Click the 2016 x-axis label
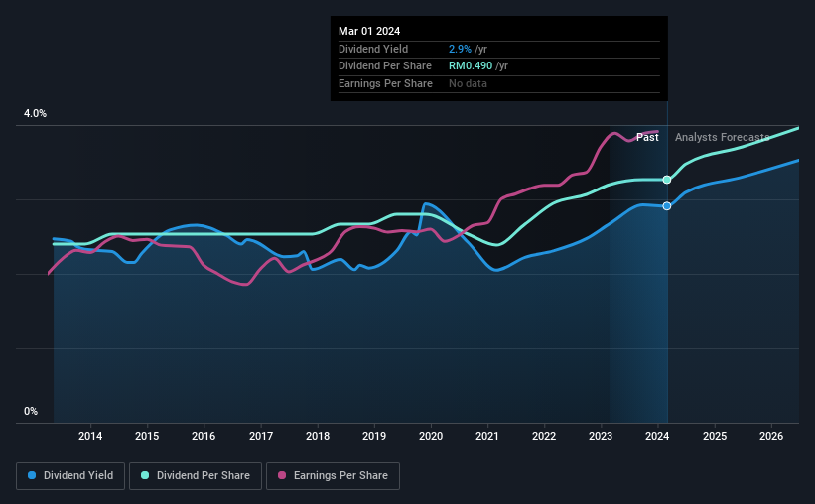 pyautogui.click(x=204, y=436)
